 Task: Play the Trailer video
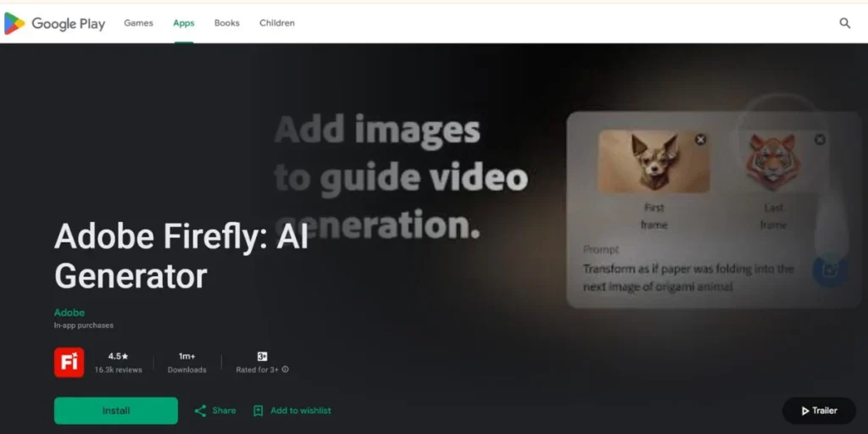coord(820,411)
